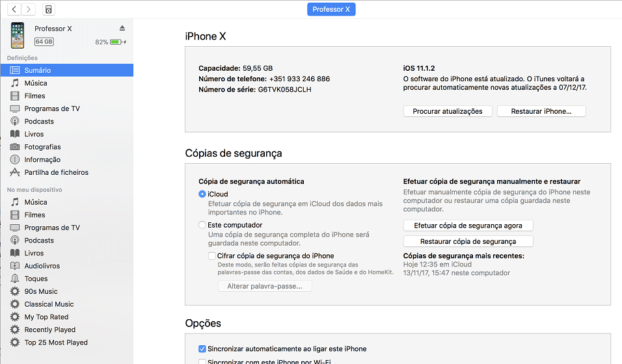Click the iPhone thumbnail in the sidebar
This screenshot has height=364, width=622.
coord(18,35)
